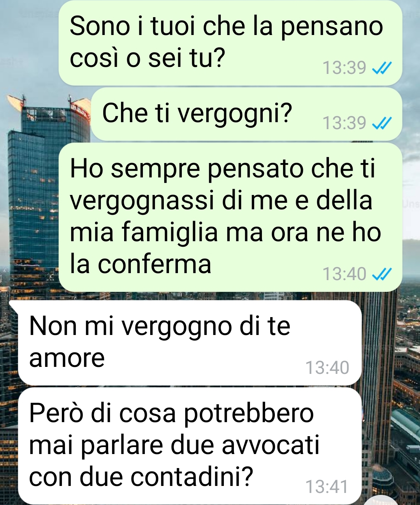Tap the text 'con due contadini?'
Image resolution: width=420 pixels, height=505 pixels.
[141, 477]
